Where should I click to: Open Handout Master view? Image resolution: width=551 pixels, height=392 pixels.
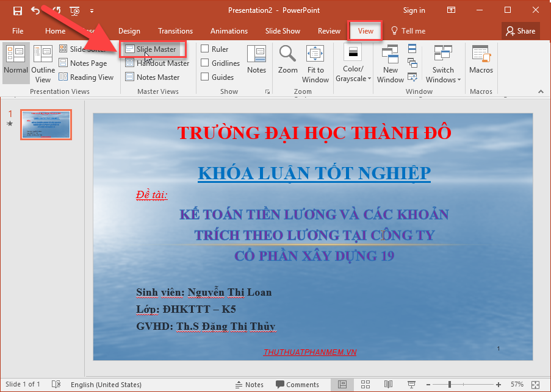tap(157, 63)
